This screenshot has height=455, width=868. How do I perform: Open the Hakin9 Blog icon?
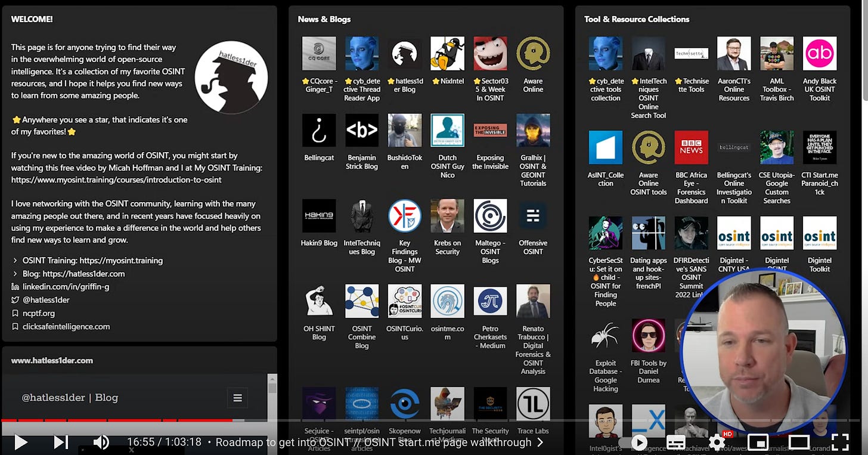[319, 216]
